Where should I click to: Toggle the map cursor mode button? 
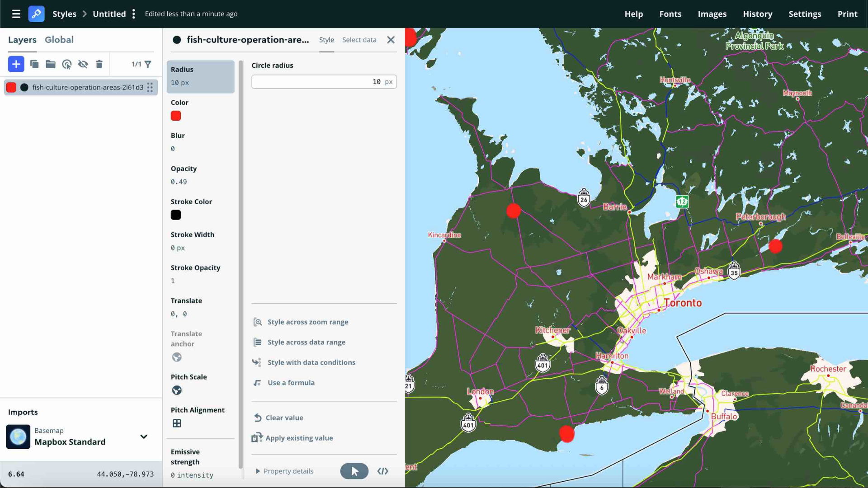click(x=354, y=471)
